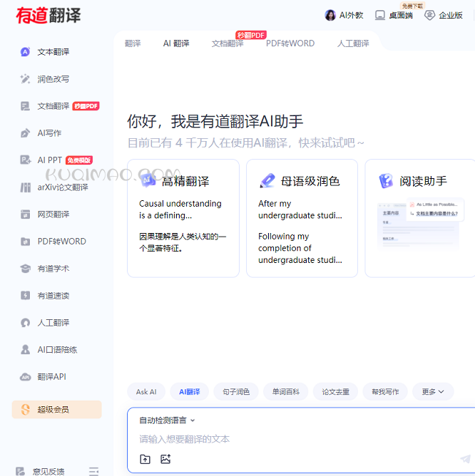Click the 润色改写 sidebar label

(x=53, y=79)
